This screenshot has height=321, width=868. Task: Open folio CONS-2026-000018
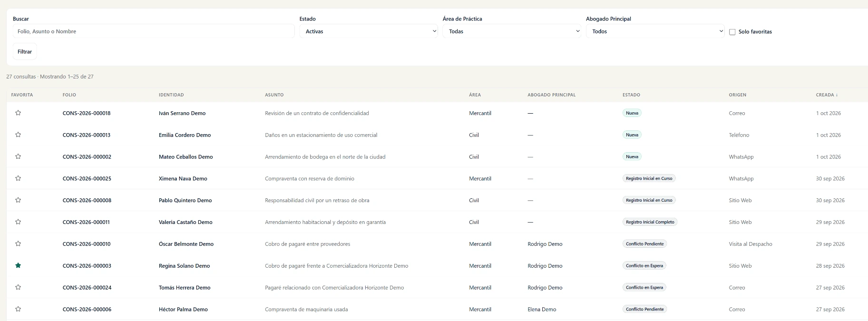(x=87, y=113)
